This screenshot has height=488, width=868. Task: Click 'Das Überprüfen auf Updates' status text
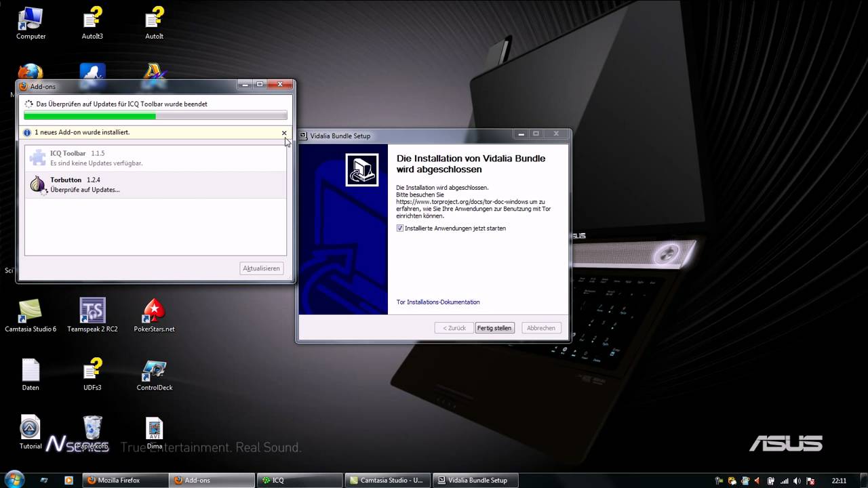point(121,104)
